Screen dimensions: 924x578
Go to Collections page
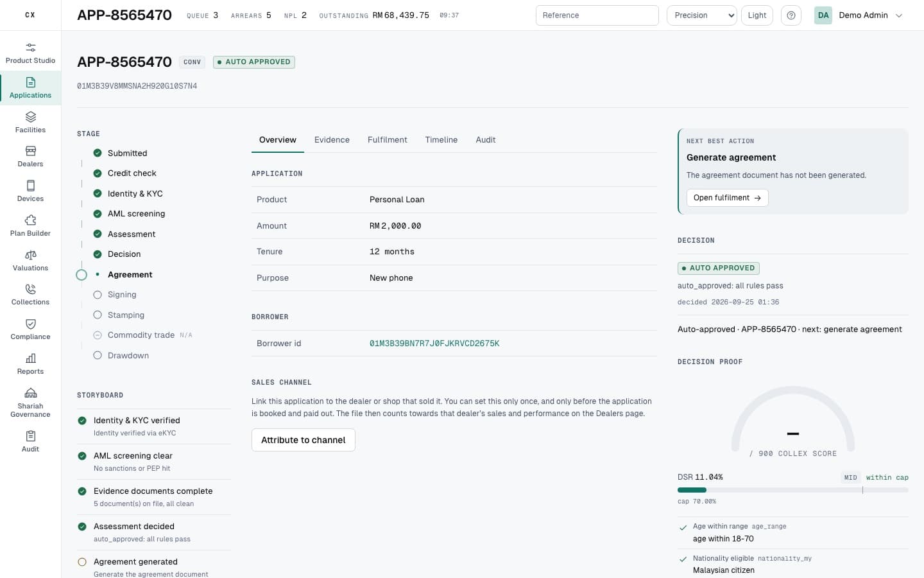coord(30,295)
